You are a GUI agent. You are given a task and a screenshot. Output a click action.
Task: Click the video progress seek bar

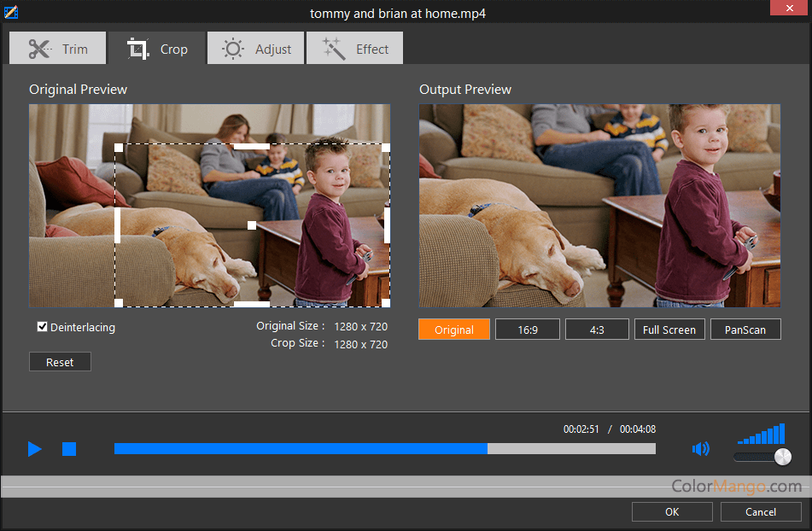(x=384, y=449)
